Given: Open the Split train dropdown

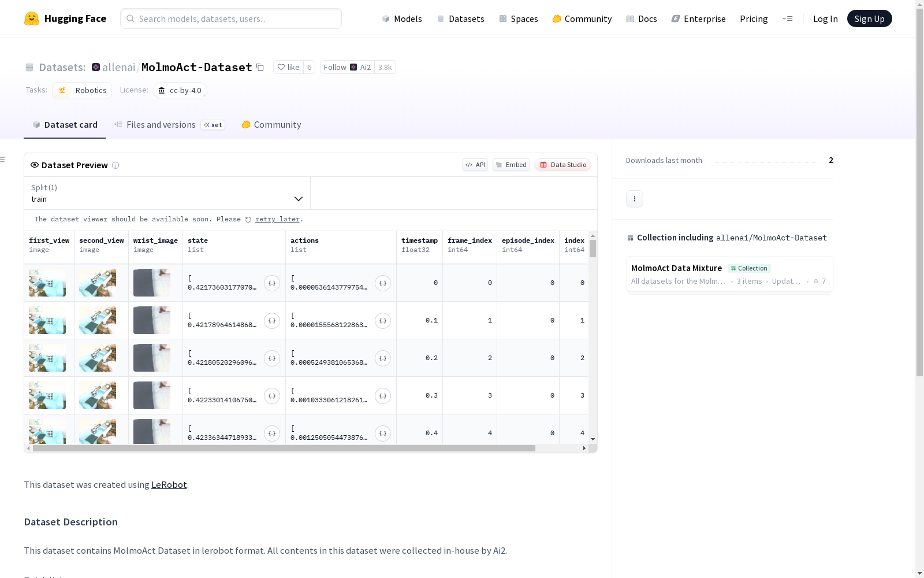Looking at the screenshot, I should click(x=167, y=193).
